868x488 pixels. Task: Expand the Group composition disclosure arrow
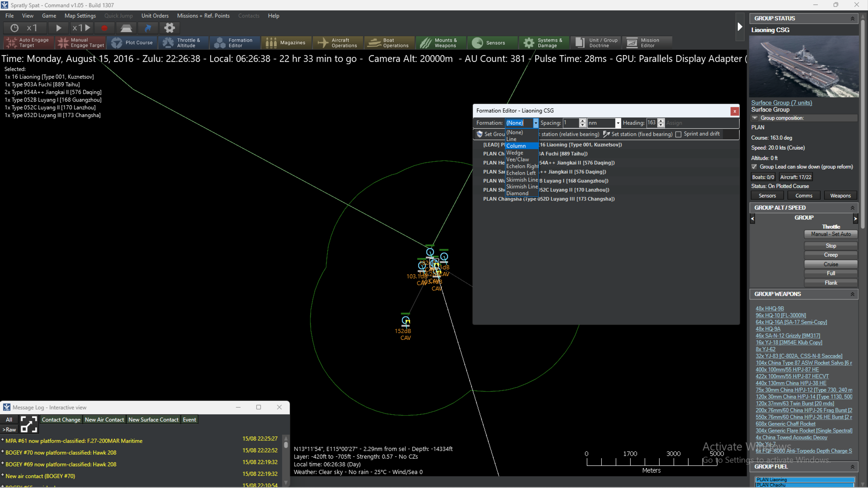[x=755, y=118]
